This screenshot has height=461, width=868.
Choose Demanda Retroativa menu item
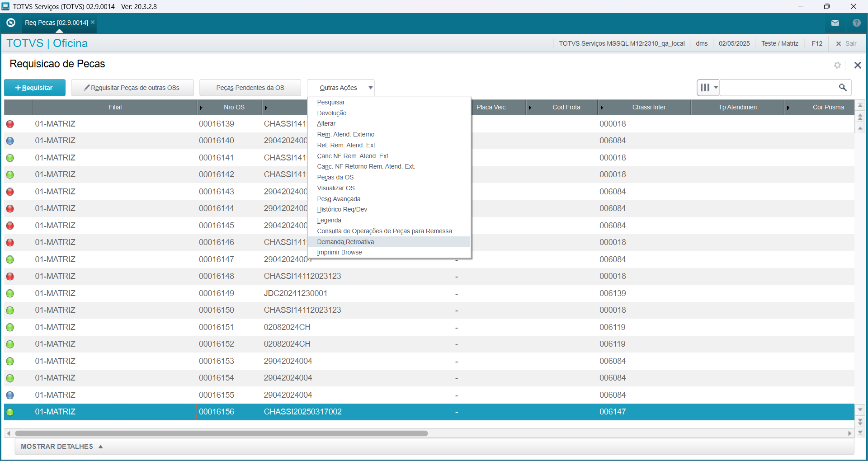click(x=389, y=242)
